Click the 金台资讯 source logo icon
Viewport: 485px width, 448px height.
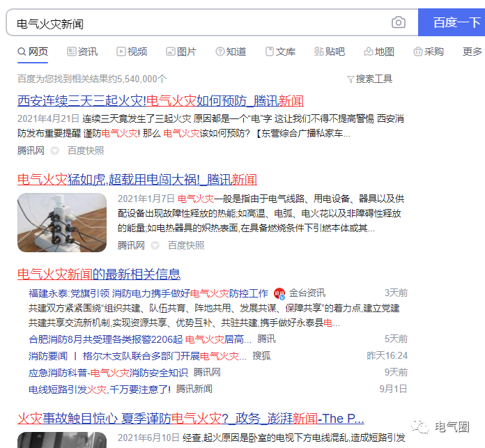[x=279, y=293]
